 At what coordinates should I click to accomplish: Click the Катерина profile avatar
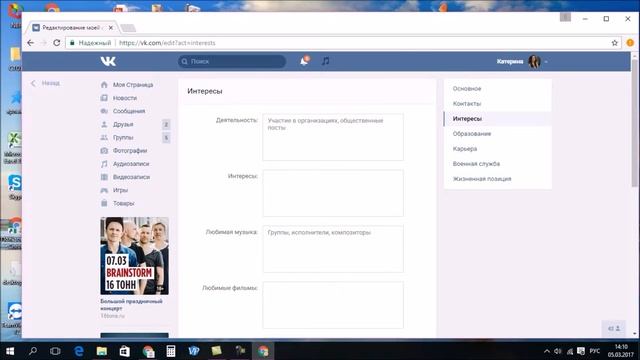[534, 61]
